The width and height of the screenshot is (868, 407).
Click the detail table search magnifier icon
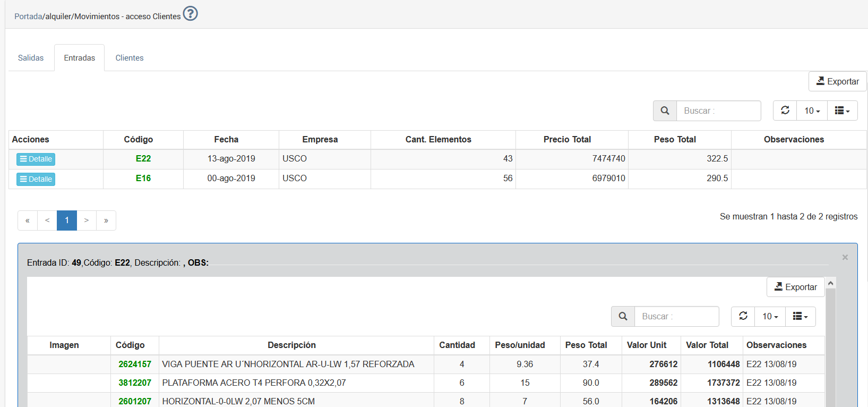point(623,316)
